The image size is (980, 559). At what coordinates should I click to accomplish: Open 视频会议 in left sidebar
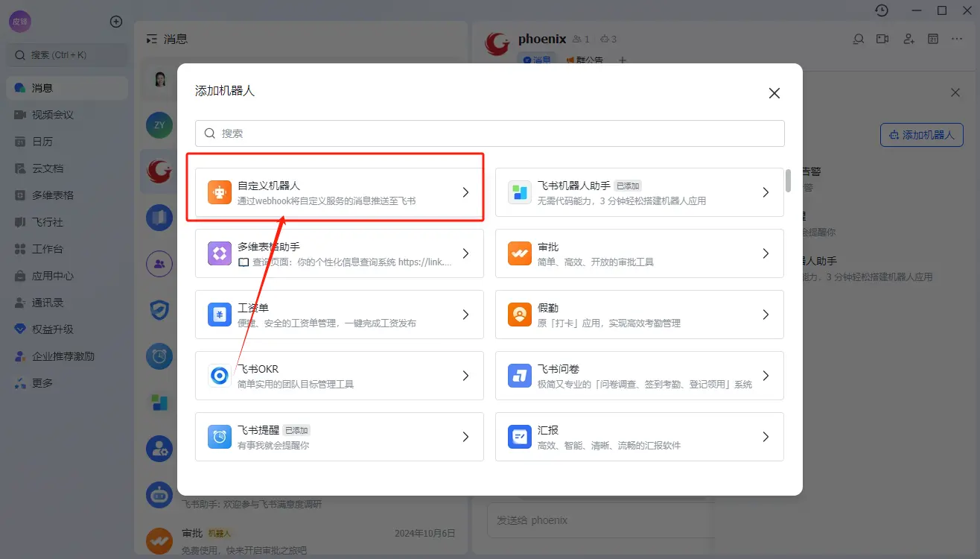[67, 115]
